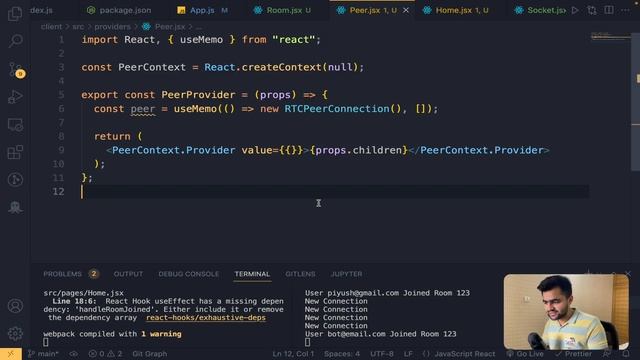640x360 pixels.
Task: Click 'src/pages/Home.jsx' path in the terminal
Action: [x=84, y=293]
